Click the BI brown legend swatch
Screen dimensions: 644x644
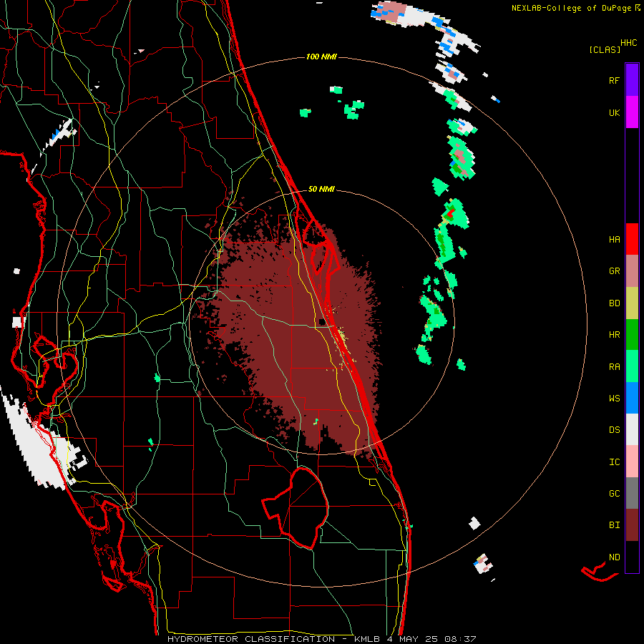632,525
